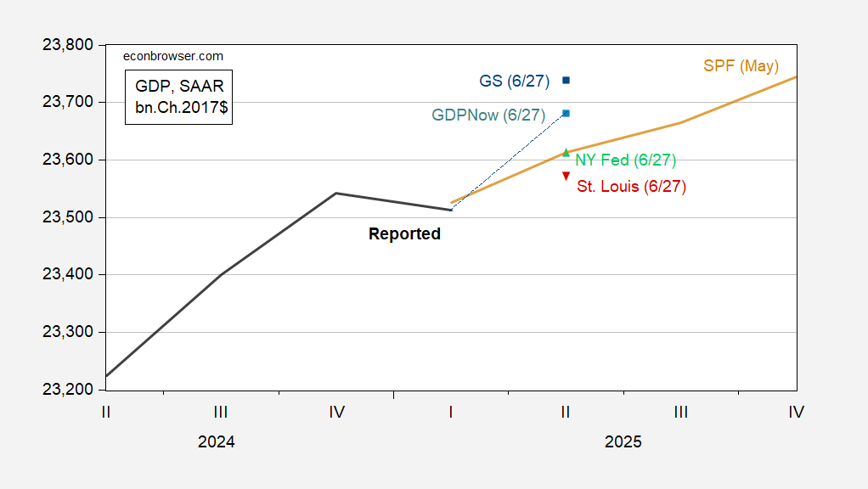Click the dark blue GS square marker
Image resolution: width=868 pixels, height=489 pixels.
(x=566, y=81)
